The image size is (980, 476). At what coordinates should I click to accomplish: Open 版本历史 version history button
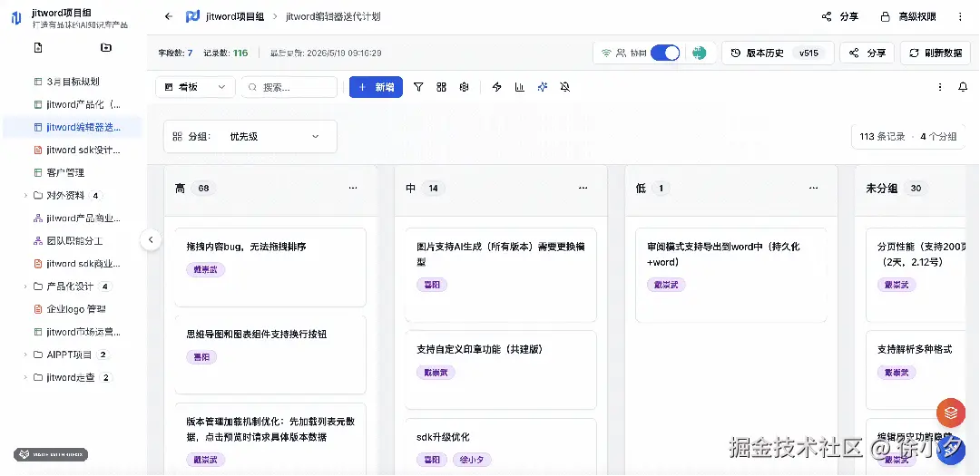[779, 53]
